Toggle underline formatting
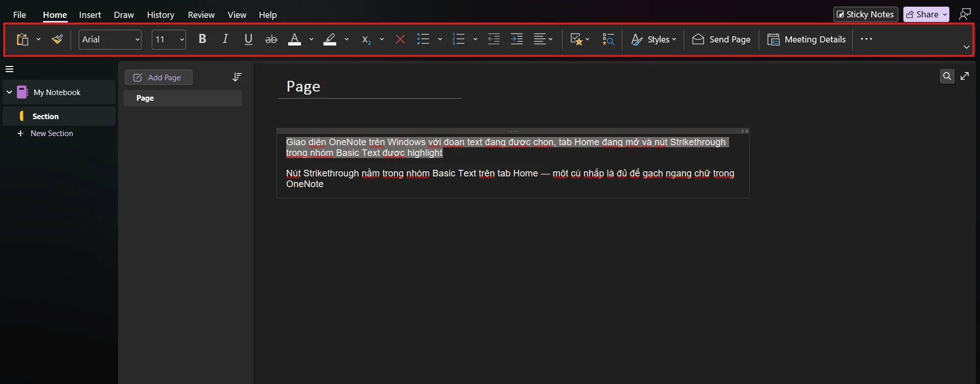 click(x=248, y=39)
